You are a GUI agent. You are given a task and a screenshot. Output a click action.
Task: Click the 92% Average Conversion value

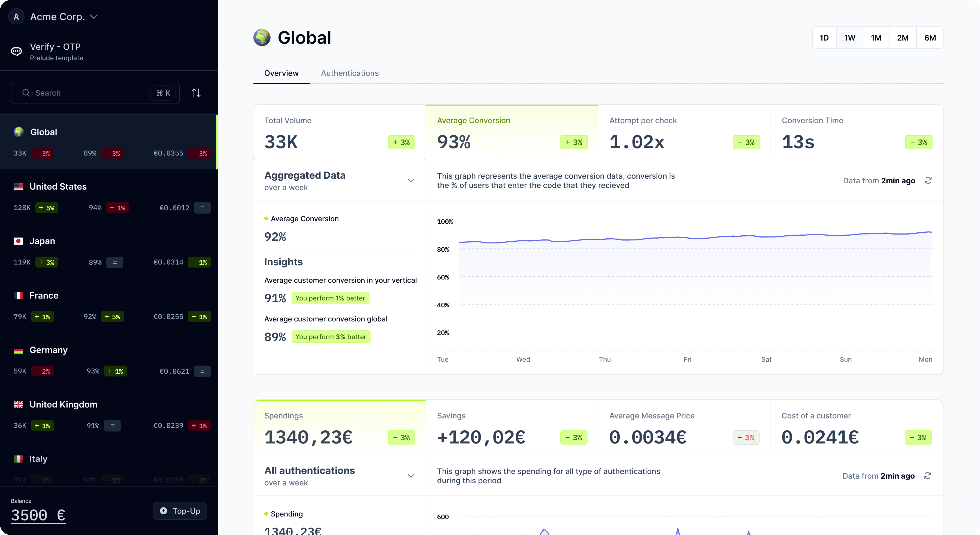275,237
